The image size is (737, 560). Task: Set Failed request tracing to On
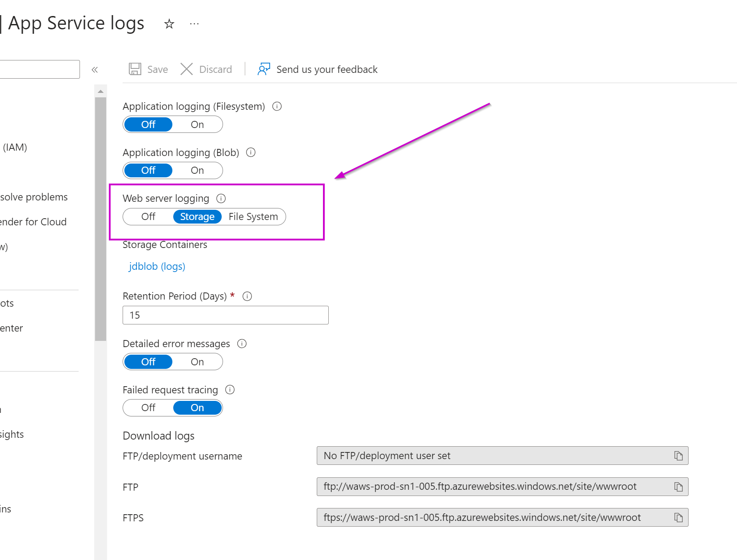pos(197,408)
